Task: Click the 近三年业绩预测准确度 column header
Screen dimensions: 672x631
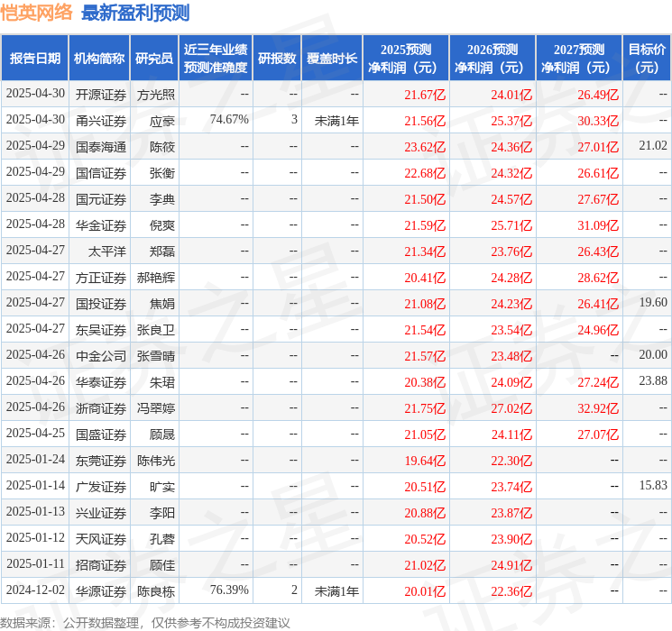Action: (x=216, y=59)
